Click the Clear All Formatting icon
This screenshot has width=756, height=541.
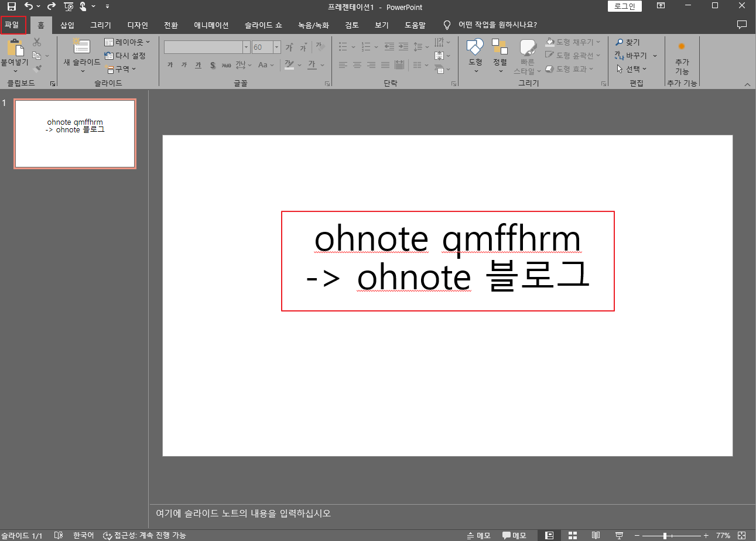(320, 46)
